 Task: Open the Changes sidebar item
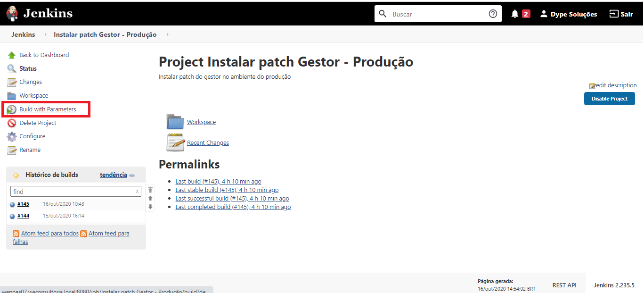click(31, 82)
